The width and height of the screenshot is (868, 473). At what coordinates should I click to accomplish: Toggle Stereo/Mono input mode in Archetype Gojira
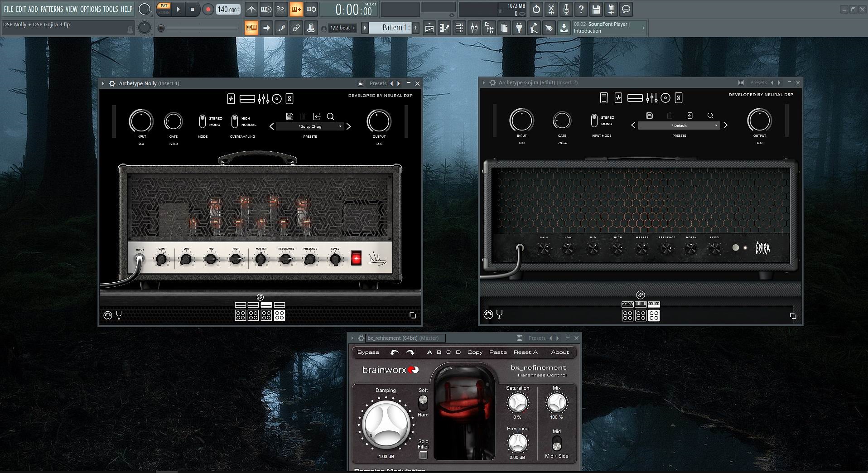[594, 121]
